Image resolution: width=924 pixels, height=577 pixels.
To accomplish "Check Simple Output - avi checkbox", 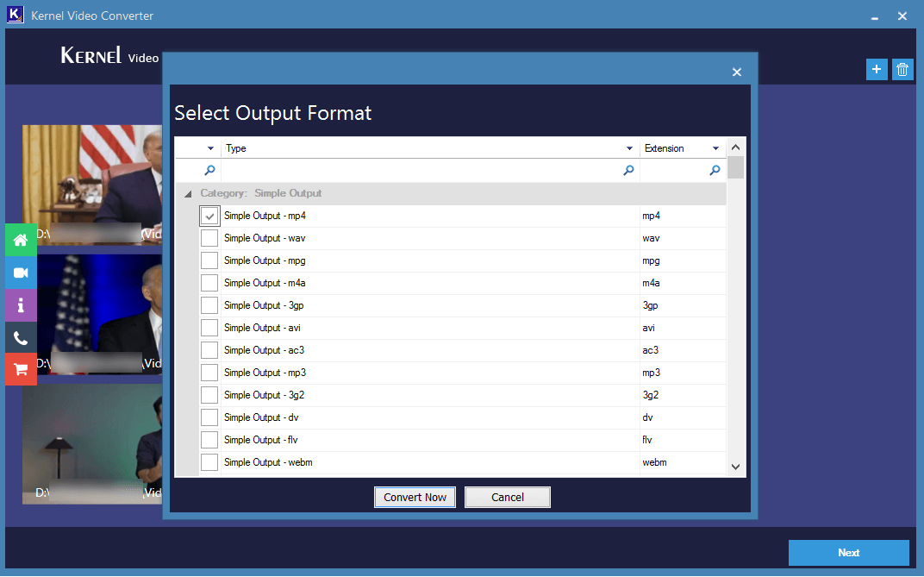I will (x=209, y=328).
